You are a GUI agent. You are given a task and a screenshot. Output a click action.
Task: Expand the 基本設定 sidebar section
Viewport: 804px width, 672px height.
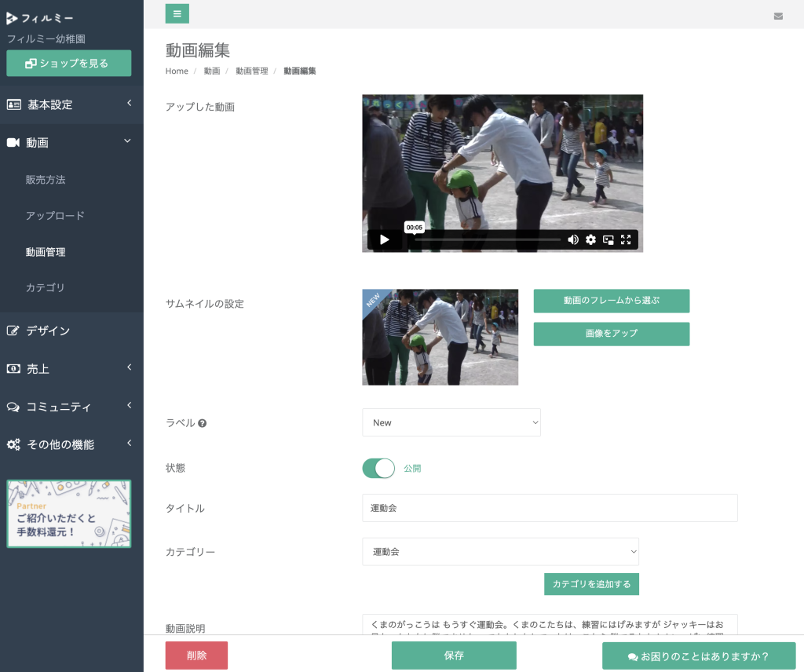pyautogui.click(x=71, y=104)
